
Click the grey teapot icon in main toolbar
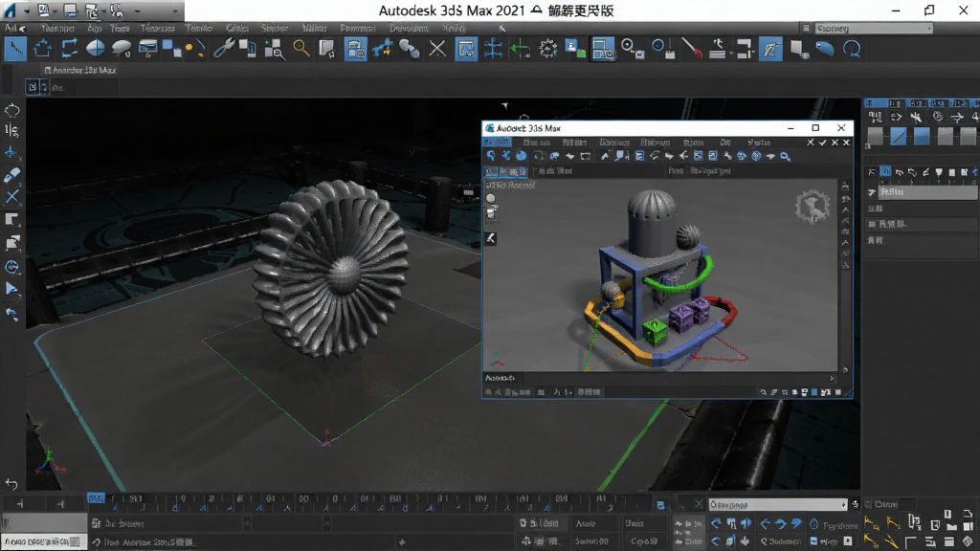point(122,49)
